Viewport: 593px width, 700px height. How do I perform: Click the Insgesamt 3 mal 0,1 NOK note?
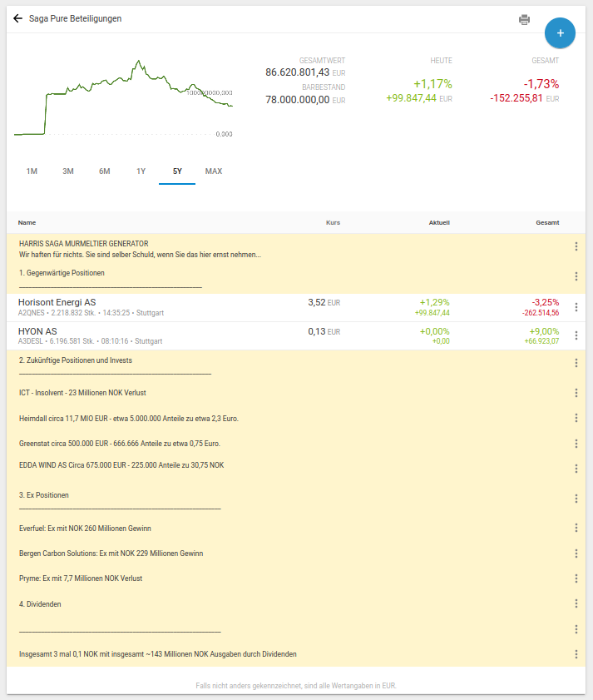157,654
